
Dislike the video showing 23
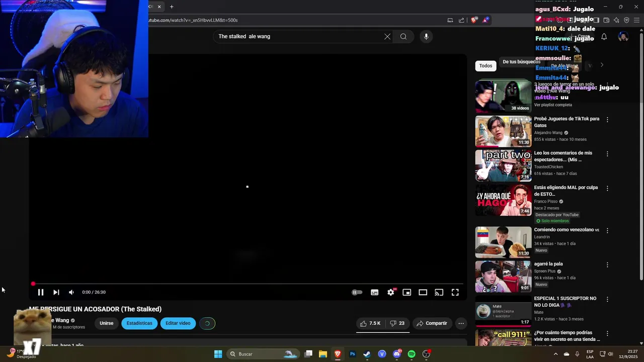(x=397, y=323)
